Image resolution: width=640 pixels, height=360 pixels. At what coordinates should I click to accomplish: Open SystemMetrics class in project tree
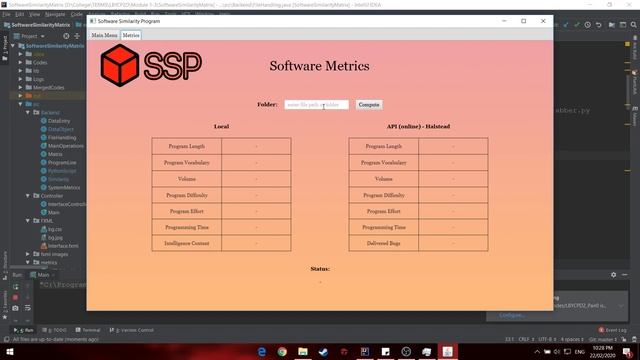click(64, 188)
